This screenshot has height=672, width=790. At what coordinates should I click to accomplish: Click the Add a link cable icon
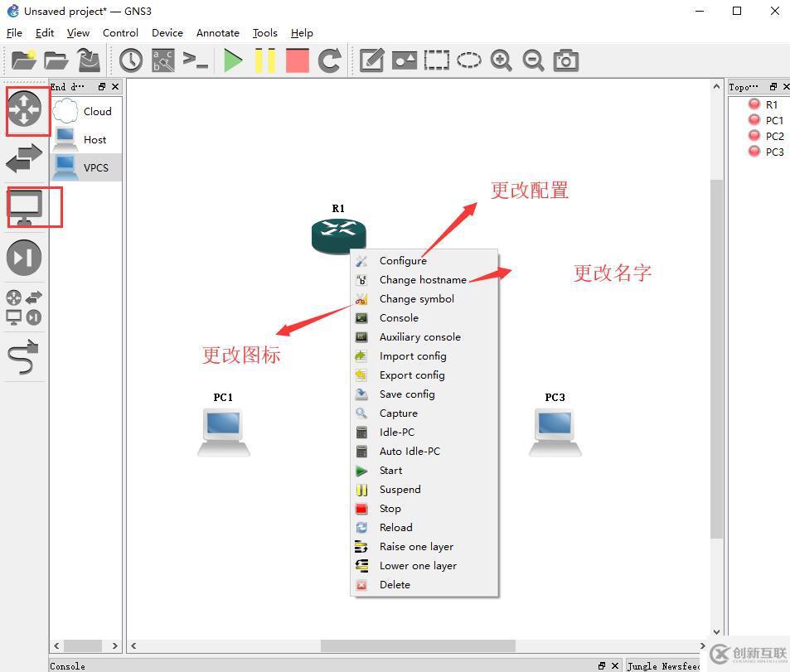(x=24, y=357)
